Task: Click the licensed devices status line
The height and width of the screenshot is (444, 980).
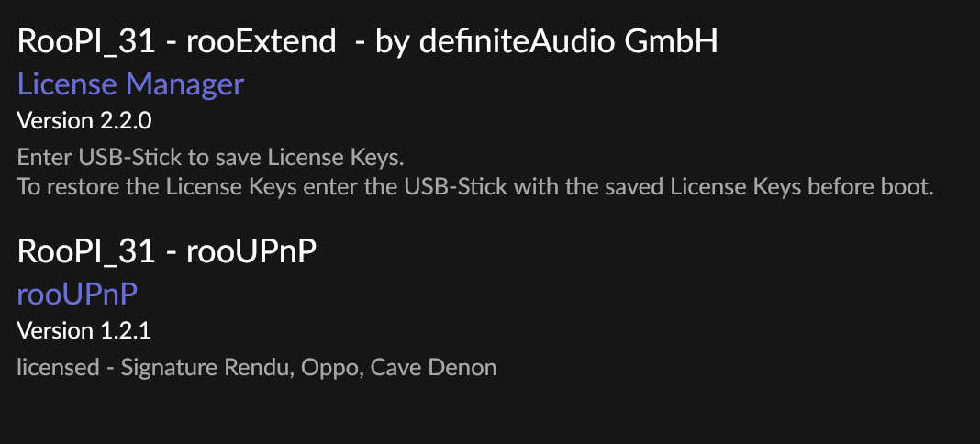Action: [x=257, y=368]
